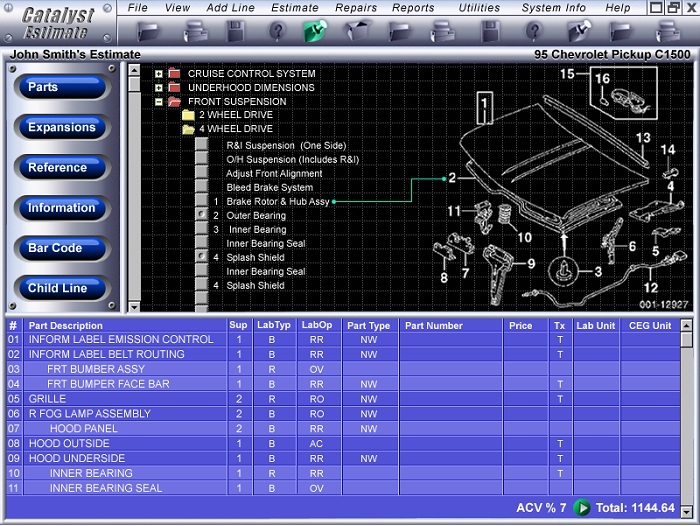Screen dimensions: 700x526
Task: Open the View menu
Action: click(177, 8)
